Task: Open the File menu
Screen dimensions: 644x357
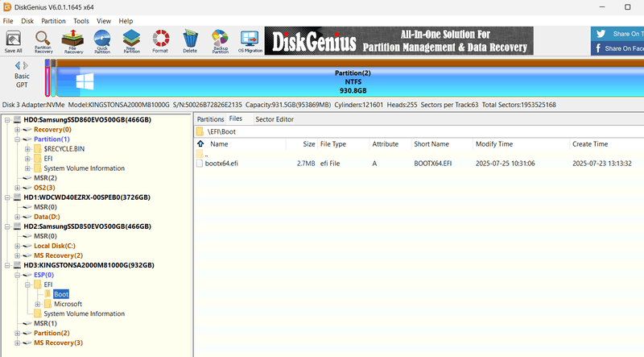Action: [8, 21]
